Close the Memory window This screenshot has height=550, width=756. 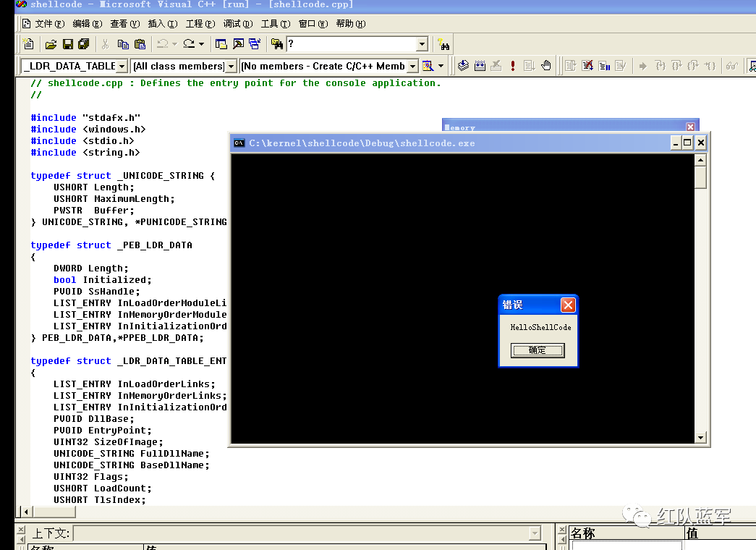(690, 127)
